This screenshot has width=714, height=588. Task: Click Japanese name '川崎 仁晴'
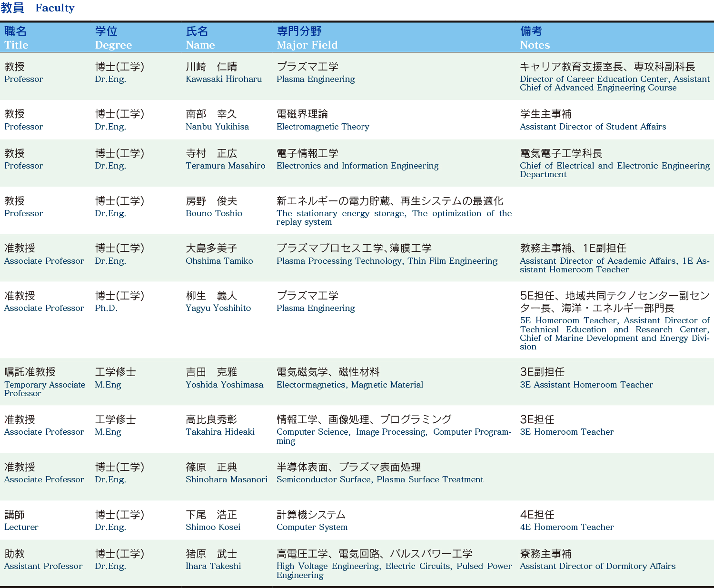(x=211, y=67)
